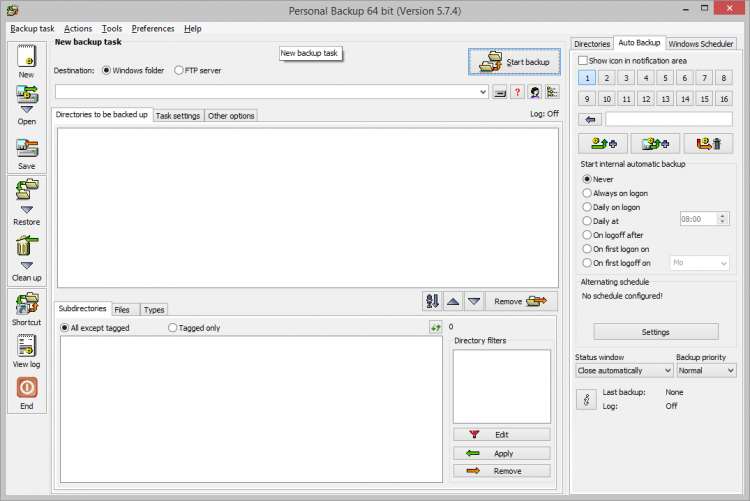
Task: Open Status window Close automatically dropdown
Action: [x=624, y=370]
